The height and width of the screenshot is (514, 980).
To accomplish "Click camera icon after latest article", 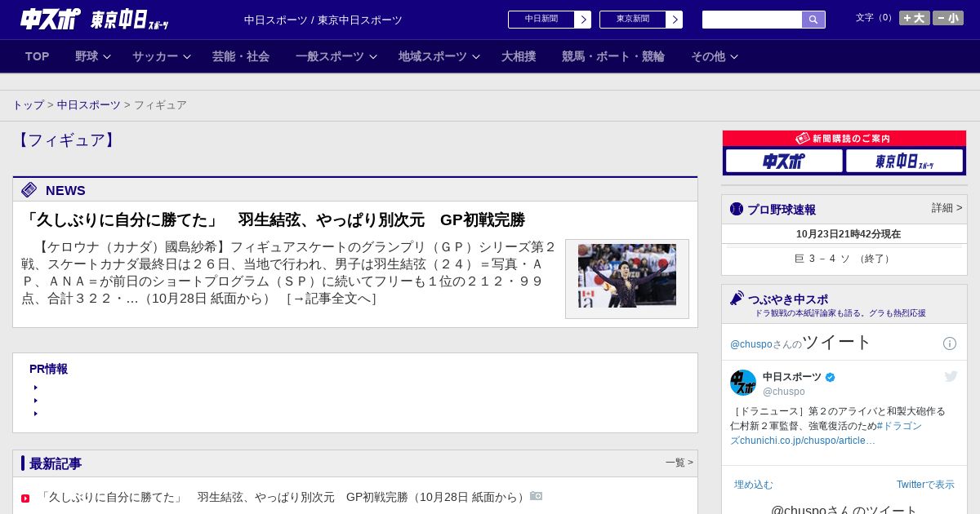I will pos(536,496).
